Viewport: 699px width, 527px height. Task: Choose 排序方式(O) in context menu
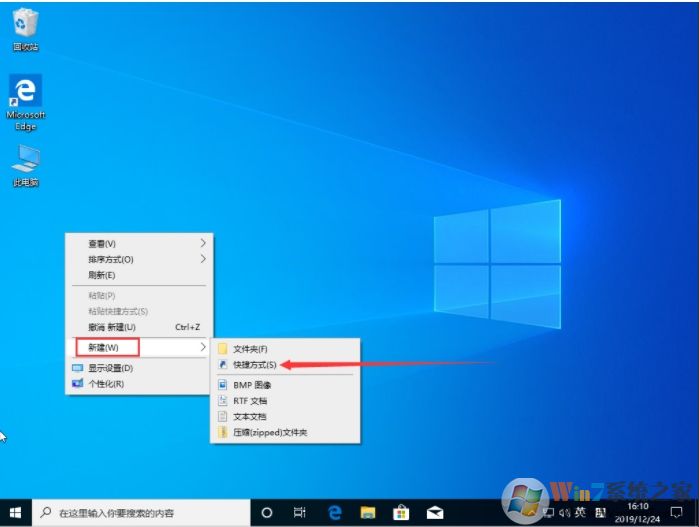click(139, 259)
